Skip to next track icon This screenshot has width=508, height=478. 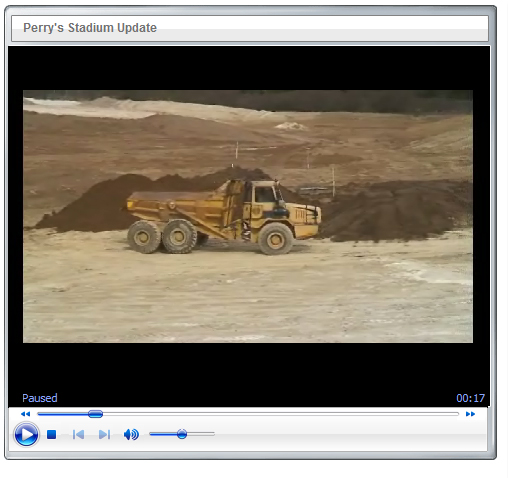[104, 434]
